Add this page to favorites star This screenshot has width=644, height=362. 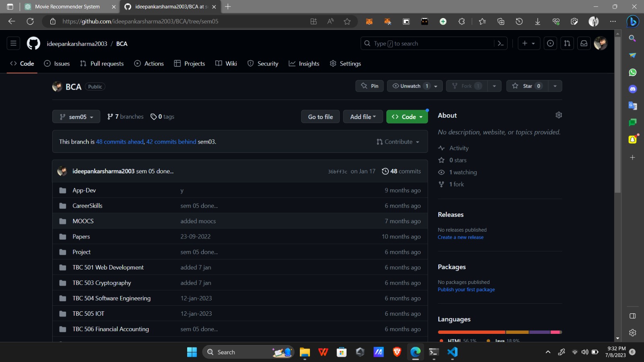pos(347,21)
